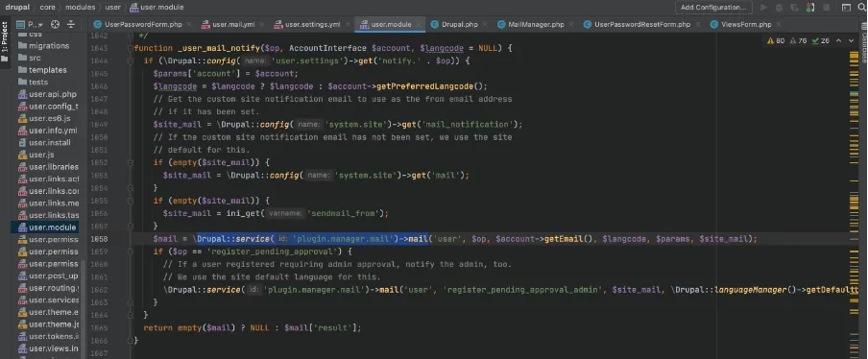Close the user.mail.yml tab
The image size is (868, 359).
tap(262, 24)
